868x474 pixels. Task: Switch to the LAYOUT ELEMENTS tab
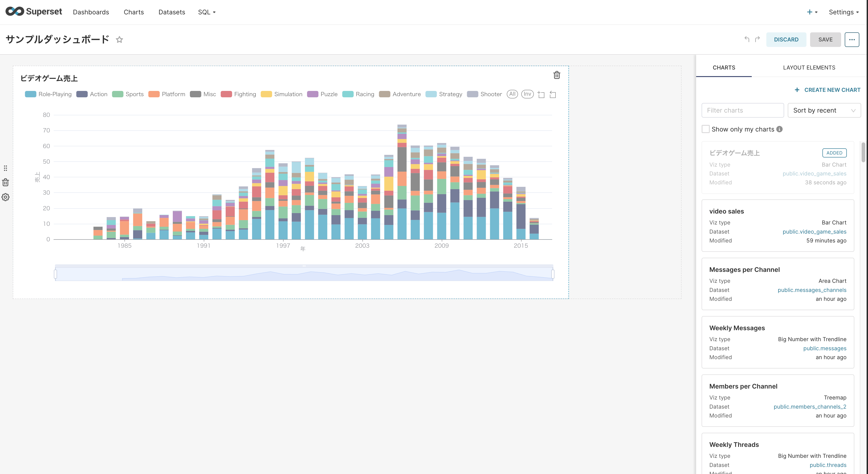809,67
